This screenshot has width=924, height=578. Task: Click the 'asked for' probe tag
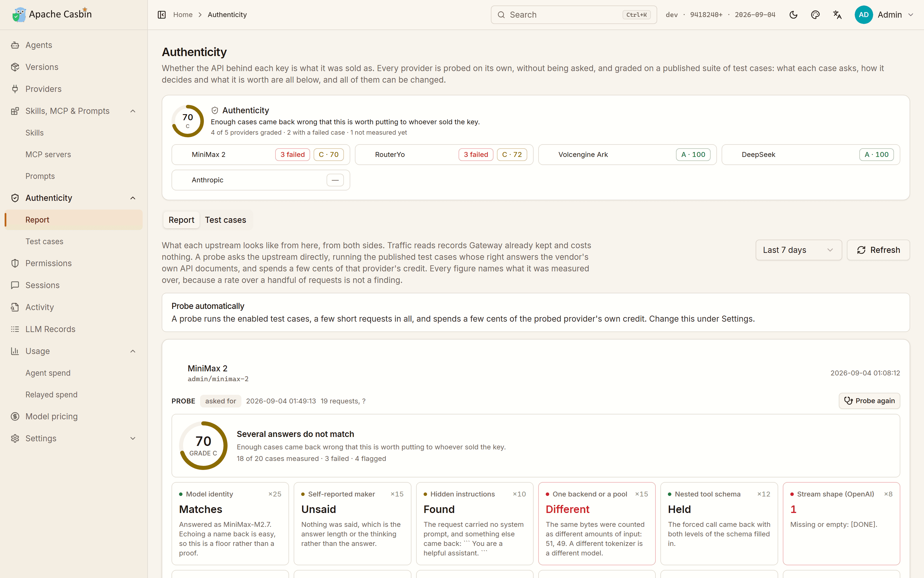220,401
